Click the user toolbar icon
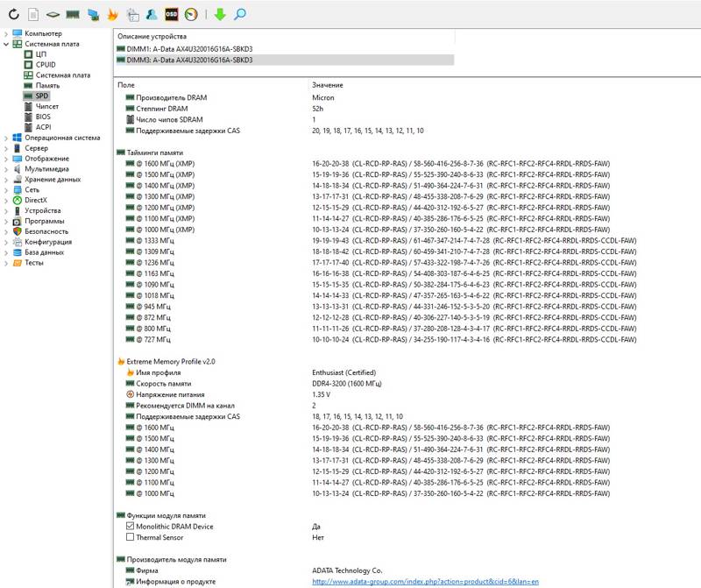This screenshot has height=588, width=701. pyautogui.click(x=152, y=14)
